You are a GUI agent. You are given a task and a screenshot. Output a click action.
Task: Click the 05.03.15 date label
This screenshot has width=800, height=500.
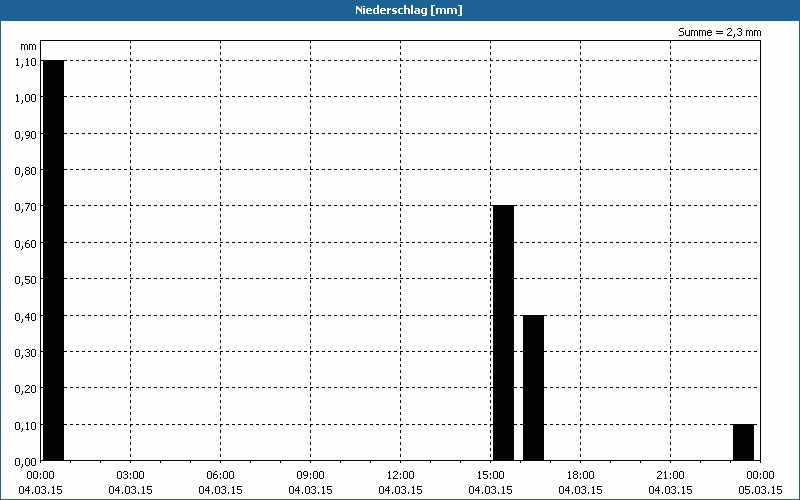click(760, 490)
